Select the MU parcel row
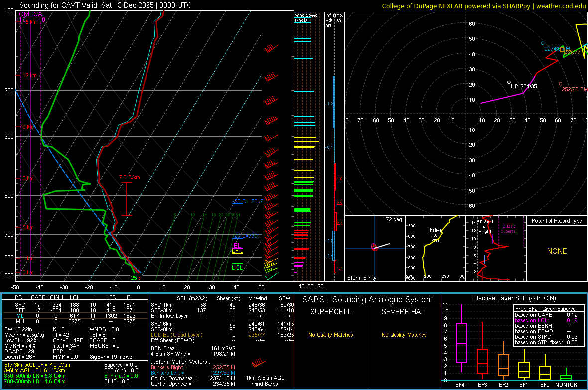This screenshot has width=588, height=390. tap(75, 321)
